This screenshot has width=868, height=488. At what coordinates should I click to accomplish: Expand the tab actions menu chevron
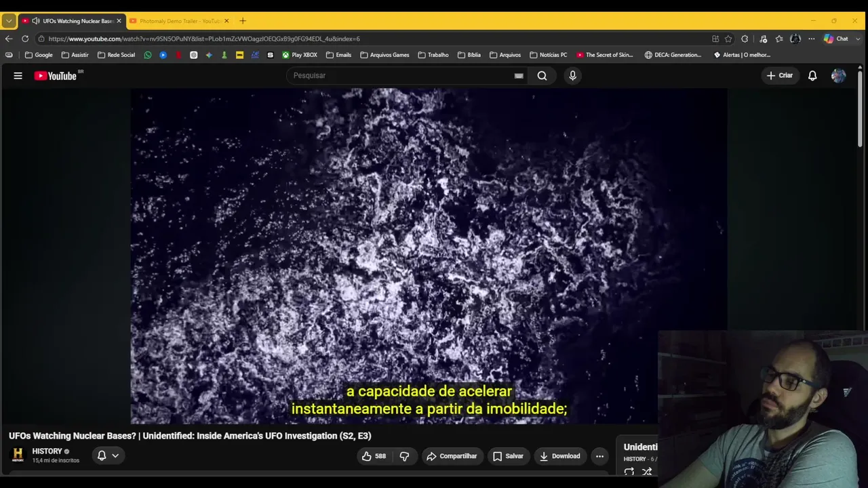[9, 21]
